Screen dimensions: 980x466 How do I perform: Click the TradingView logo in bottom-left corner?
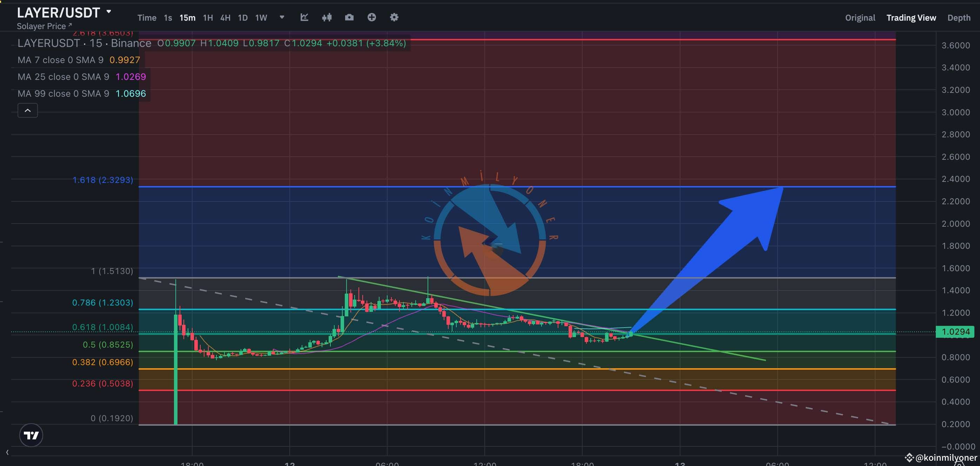coord(31,435)
